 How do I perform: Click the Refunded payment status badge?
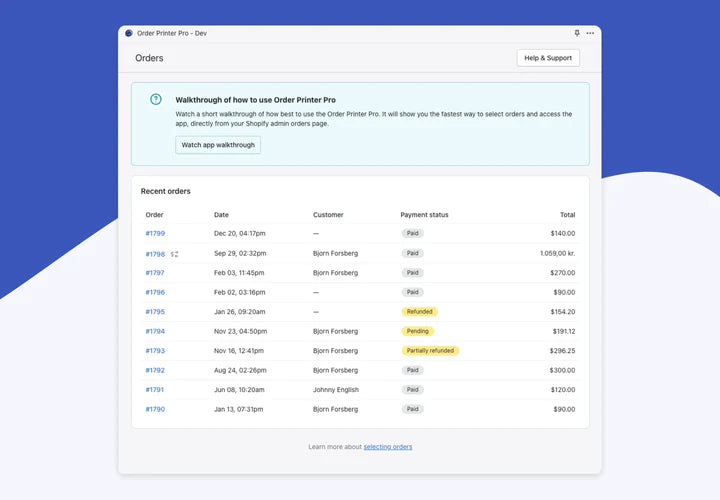coord(420,312)
